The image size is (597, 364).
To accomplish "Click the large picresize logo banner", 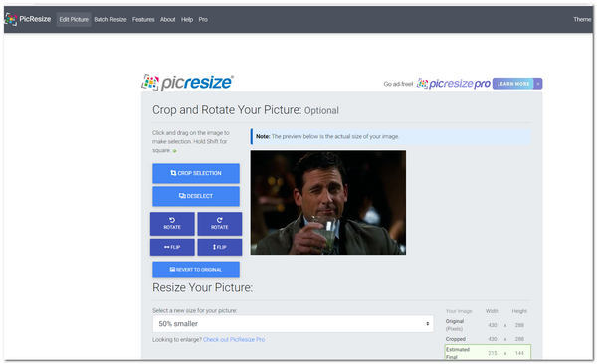I will tap(187, 83).
